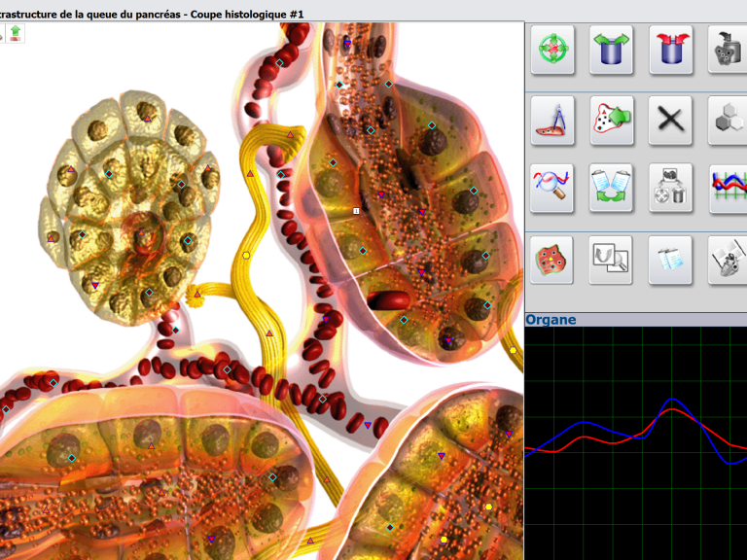747x560 pixels.
Task: Click the light blue stacked documents icon
Action: coord(670,260)
